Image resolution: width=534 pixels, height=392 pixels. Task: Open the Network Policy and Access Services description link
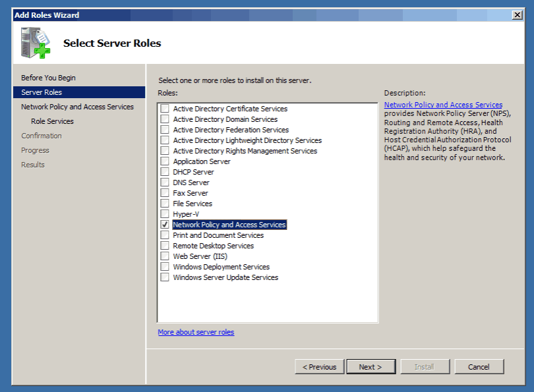(x=443, y=105)
